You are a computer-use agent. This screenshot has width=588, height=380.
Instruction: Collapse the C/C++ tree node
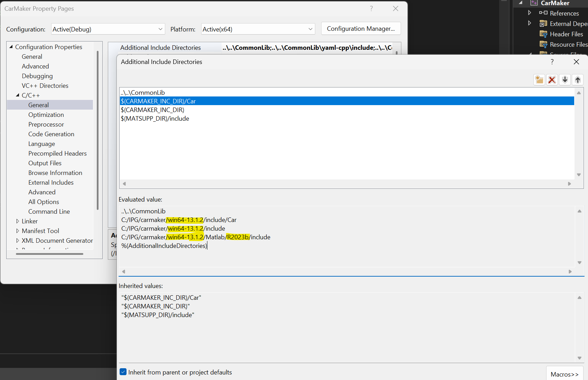[18, 95]
